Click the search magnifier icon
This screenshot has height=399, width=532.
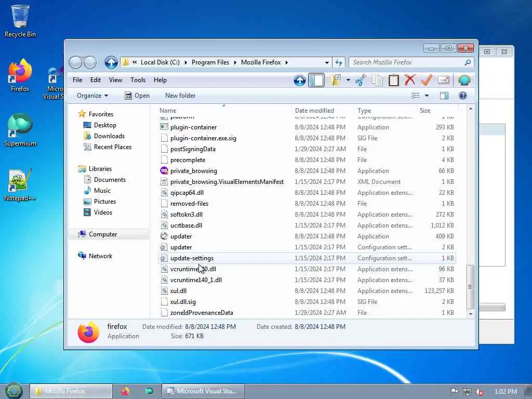click(x=468, y=62)
